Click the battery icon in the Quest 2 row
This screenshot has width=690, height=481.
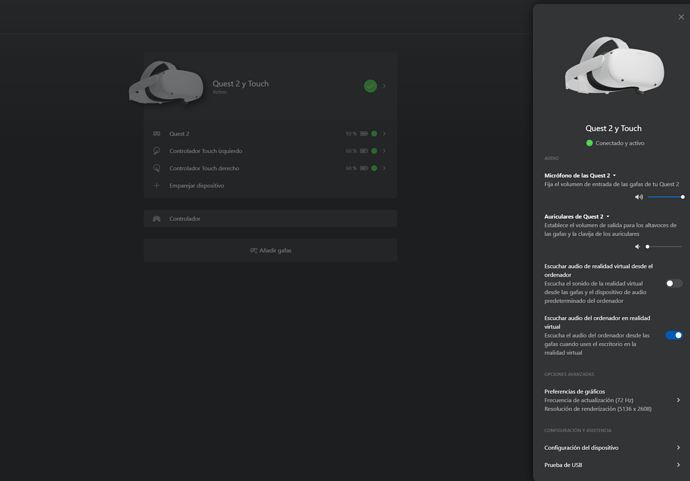[x=364, y=134]
